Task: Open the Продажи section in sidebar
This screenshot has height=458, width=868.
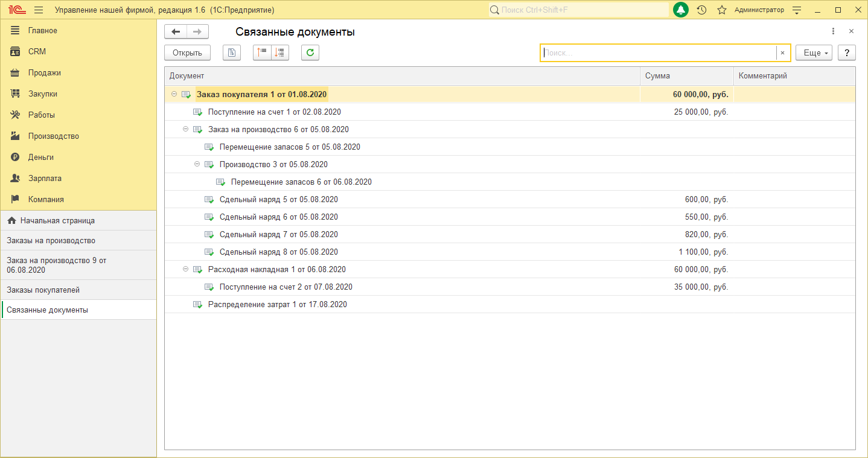Action: point(45,72)
